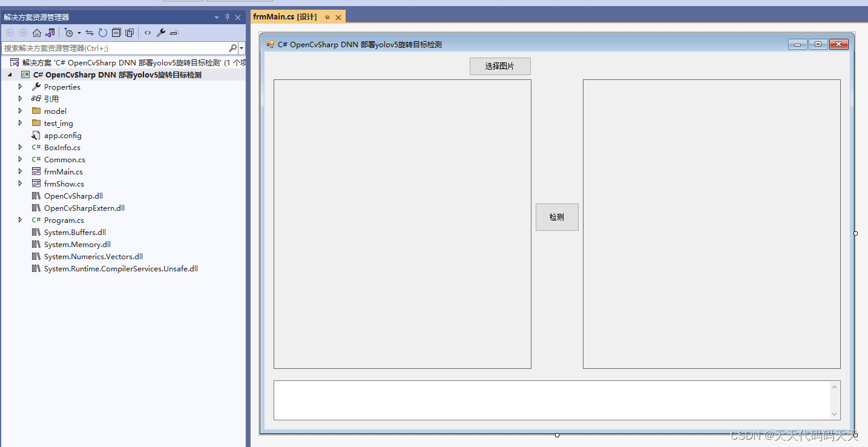Viewport: 868px width, 447px height.
Task: Select frmMain.cs in the tree
Action: [63, 171]
